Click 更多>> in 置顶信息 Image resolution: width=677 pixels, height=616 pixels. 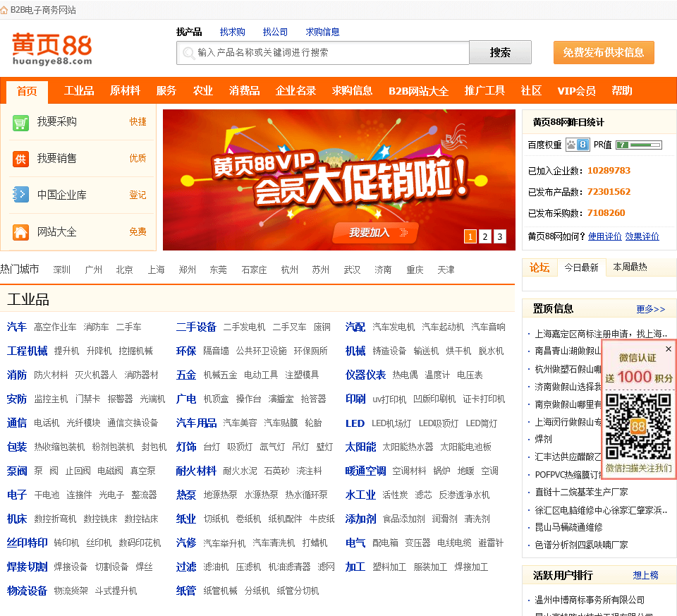tap(650, 309)
